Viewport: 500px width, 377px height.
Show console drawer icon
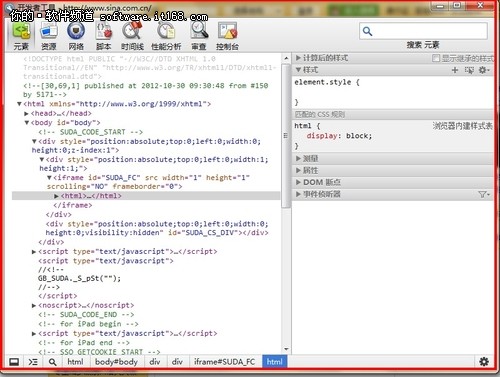pyautogui.click(x=33, y=362)
